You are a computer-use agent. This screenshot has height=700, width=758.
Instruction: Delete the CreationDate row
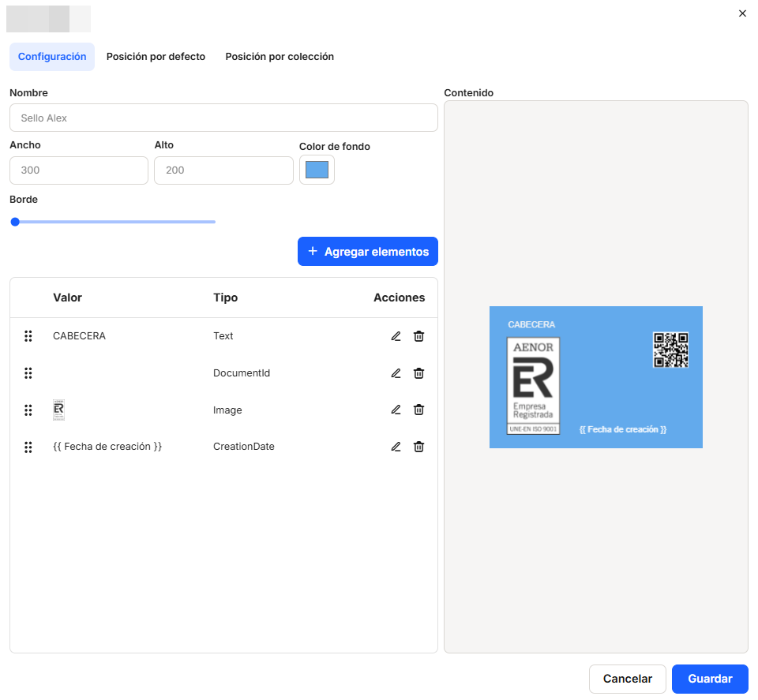click(x=419, y=447)
